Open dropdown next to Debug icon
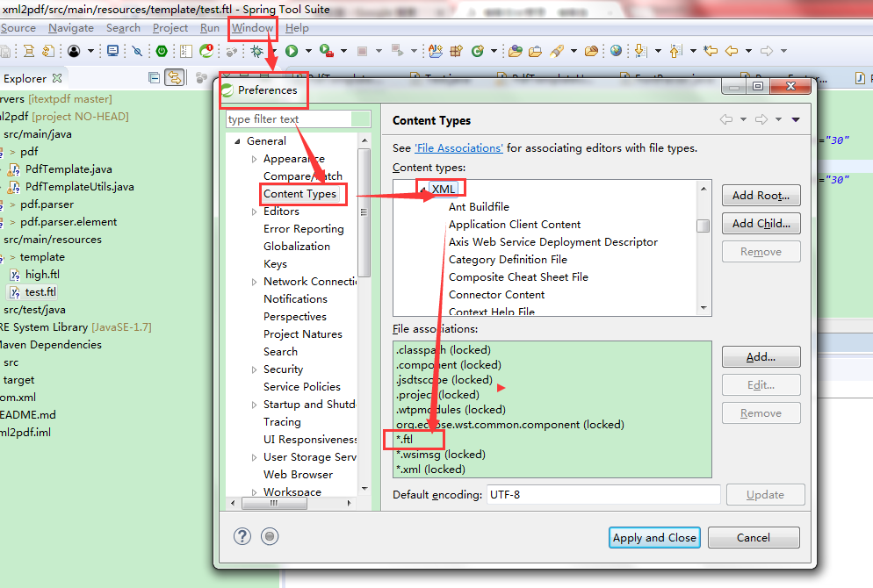The width and height of the screenshot is (873, 588). click(273, 51)
